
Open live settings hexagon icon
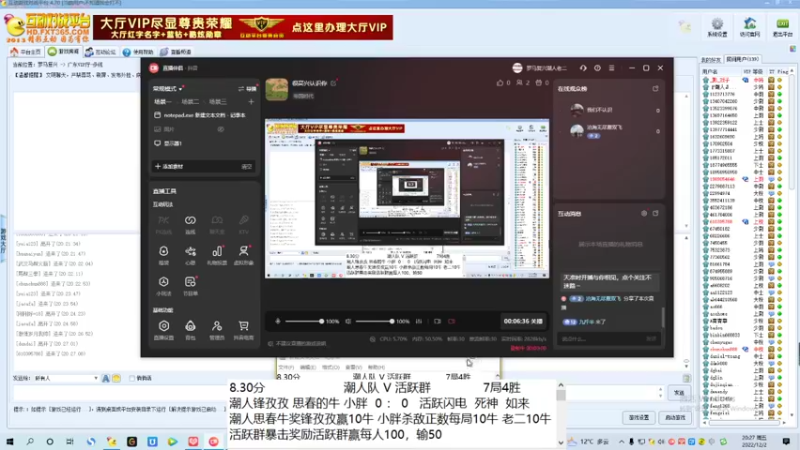pyautogui.click(x=163, y=326)
